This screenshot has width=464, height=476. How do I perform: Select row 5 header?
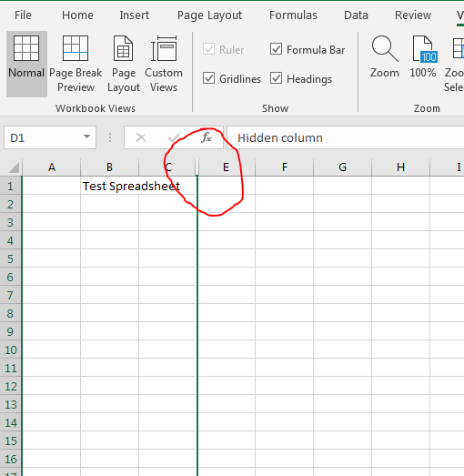(10, 258)
